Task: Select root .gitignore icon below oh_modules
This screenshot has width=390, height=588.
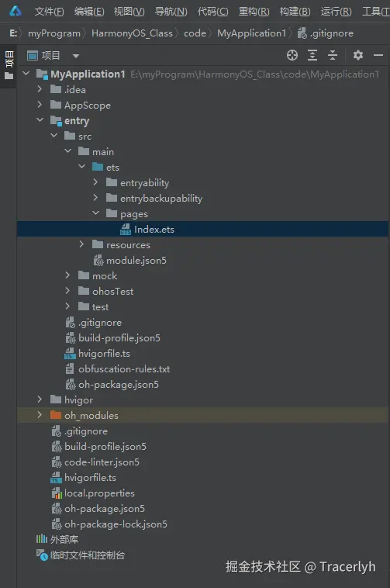Action: click(56, 431)
